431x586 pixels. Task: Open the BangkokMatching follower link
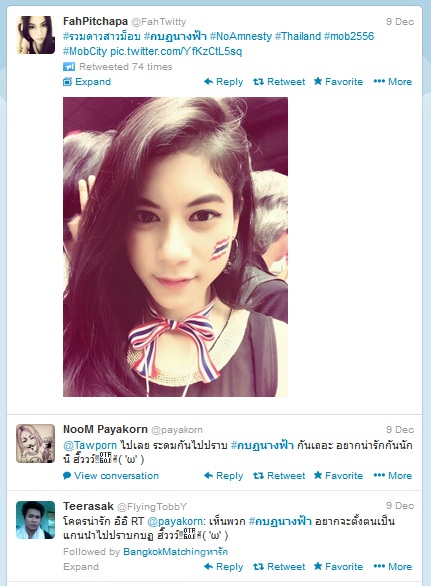click(x=175, y=552)
